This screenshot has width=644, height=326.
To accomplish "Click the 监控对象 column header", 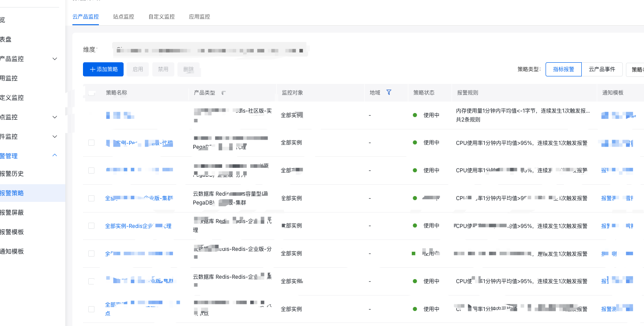I will [x=292, y=93].
